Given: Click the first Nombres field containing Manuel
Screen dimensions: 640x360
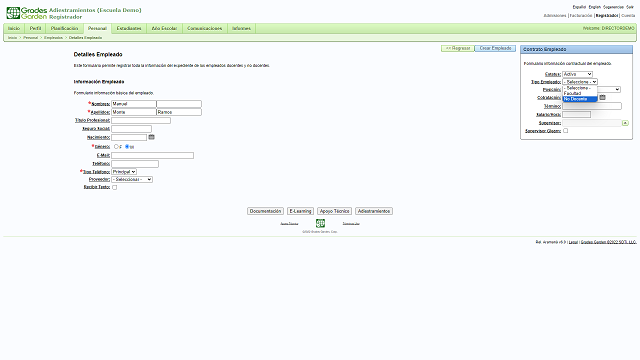Looking at the screenshot, I should click(133, 104).
